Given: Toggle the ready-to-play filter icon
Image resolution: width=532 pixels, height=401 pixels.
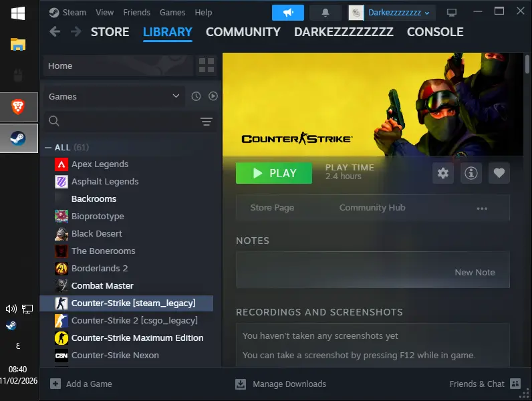Looking at the screenshot, I should 213,96.
